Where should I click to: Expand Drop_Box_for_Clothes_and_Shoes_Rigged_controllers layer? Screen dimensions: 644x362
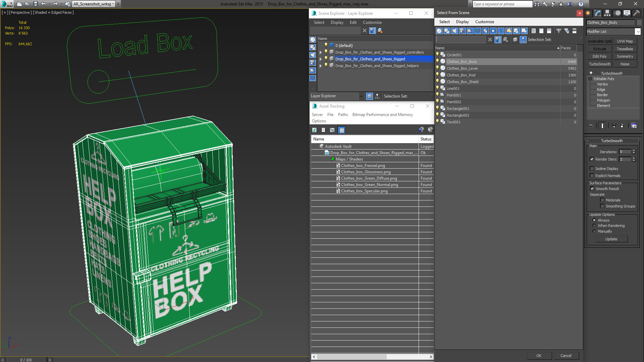pos(321,52)
